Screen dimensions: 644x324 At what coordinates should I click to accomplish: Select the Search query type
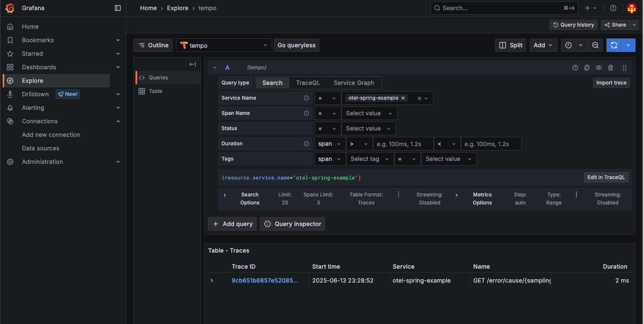coord(272,83)
